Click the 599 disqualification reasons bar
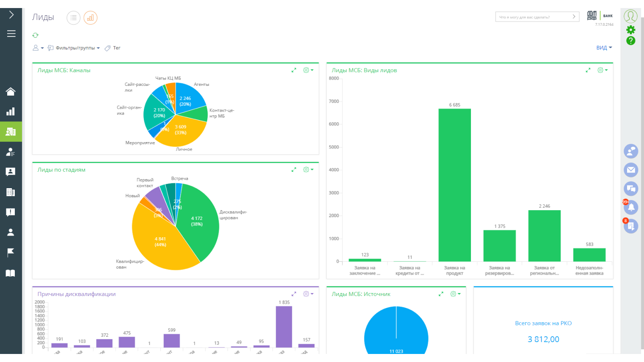The width and height of the screenshot is (644, 362). coord(171,341)
